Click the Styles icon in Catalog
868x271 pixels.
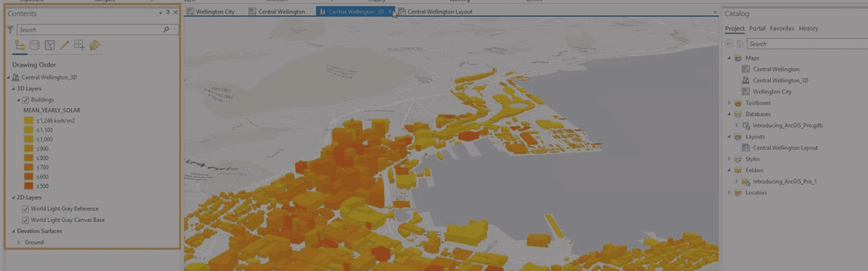tap(738, 159)
